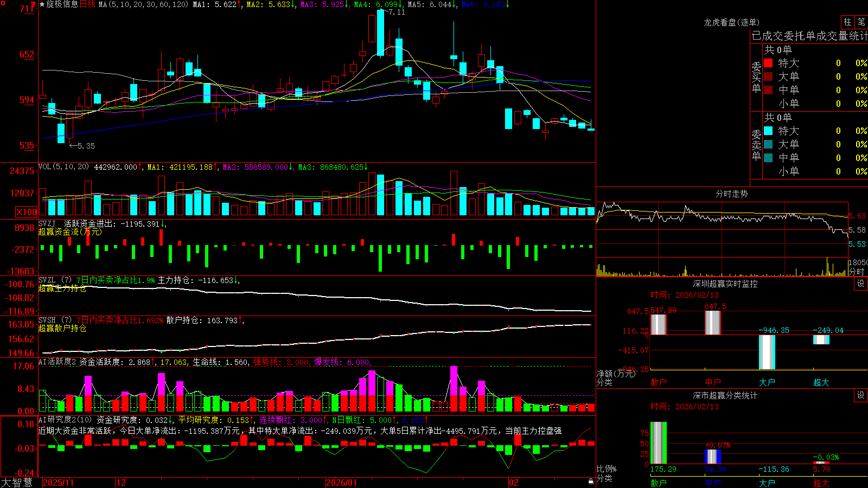Click the red question mark icon
This screenshot has height=488, width=868.
click(33, 4)
